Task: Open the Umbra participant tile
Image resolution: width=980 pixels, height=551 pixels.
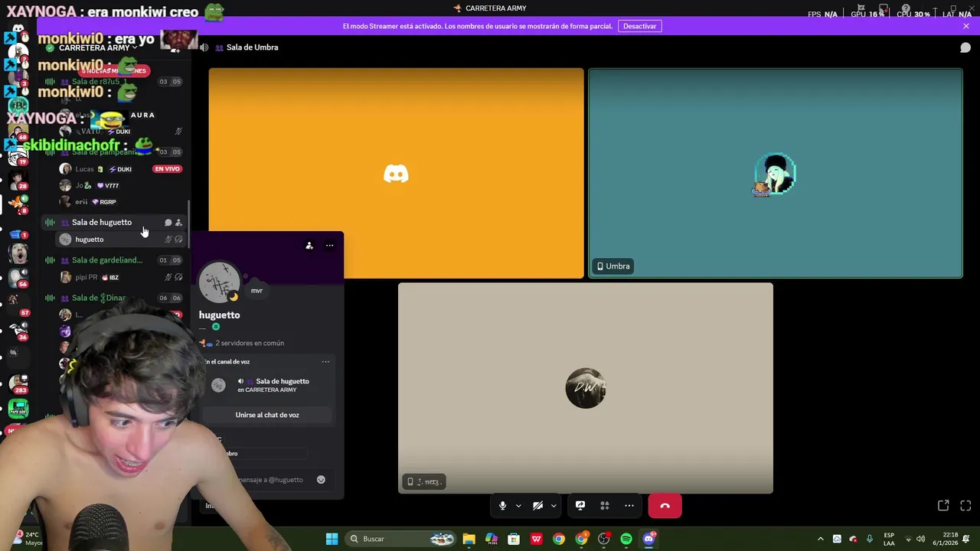Action: (775, 173)
